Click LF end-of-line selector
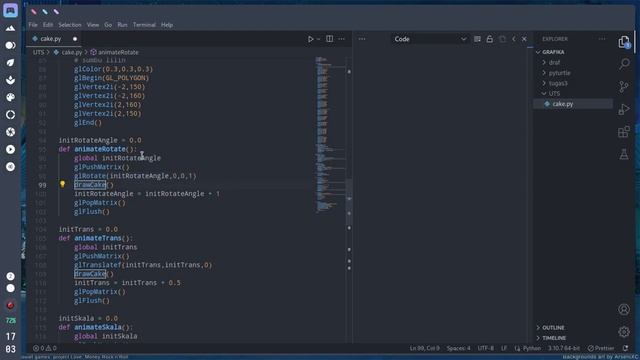The image size is (640, 360). [504, 348]
